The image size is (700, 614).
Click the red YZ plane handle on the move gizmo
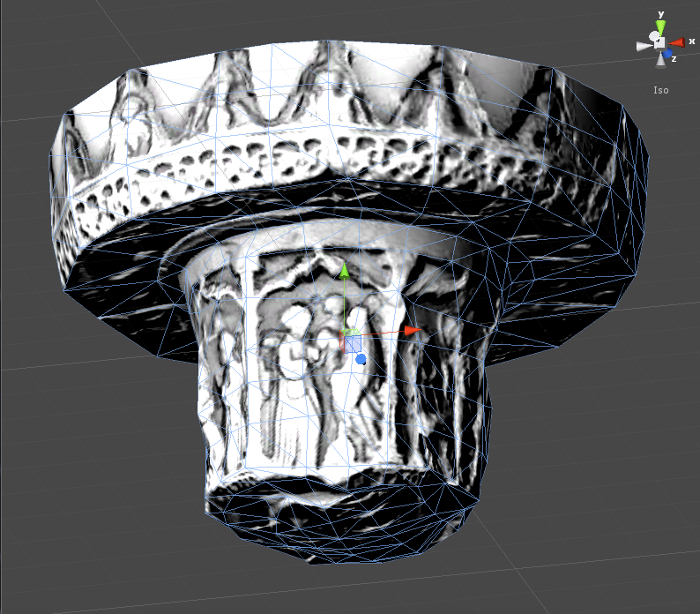342,343
